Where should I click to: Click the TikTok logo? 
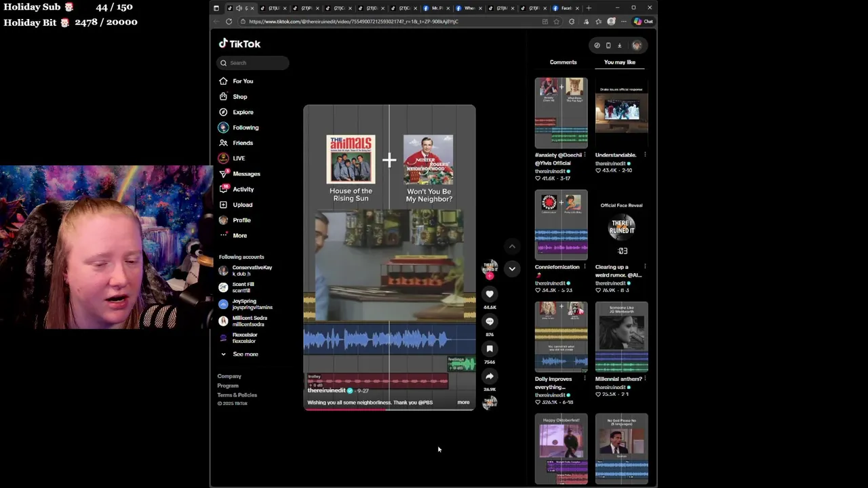(239, 43)
